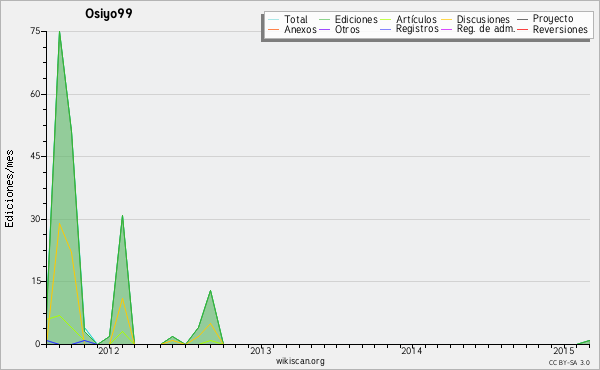The width and height of the screenshot is (600, 370).
Task: Select the Discusiones legend label
Action: [483, 19]
